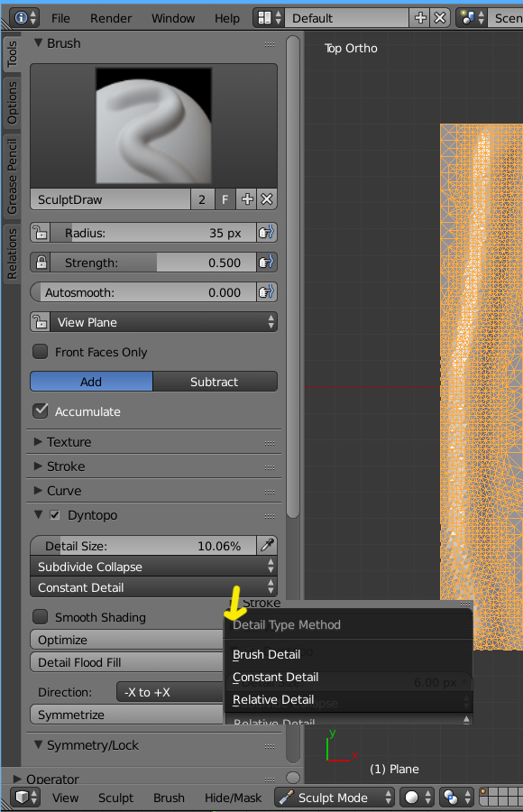The width and height of the screenshot is (523, 812).
Task: Toggle Autosmooth pressure sensitivity icon
Action: (x=266, y=292)
